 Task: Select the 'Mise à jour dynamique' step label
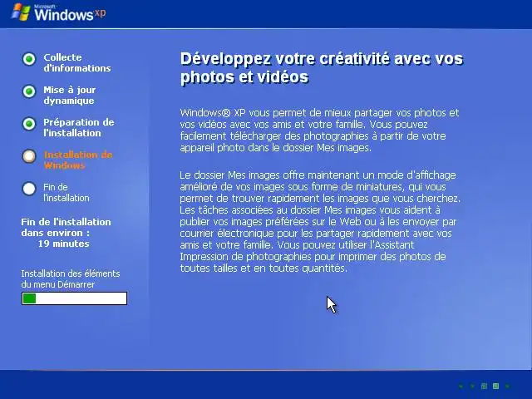(x=70, y=95)
